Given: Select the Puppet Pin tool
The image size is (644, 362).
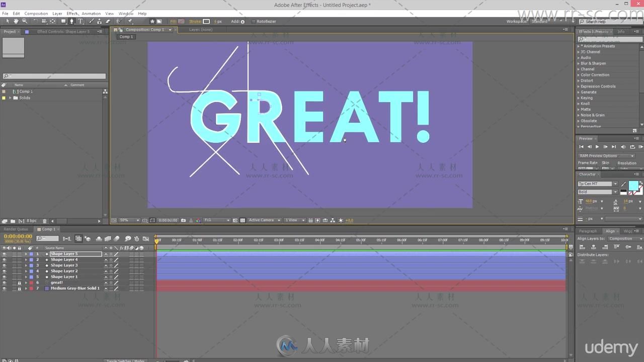Looking at the screenshot, I should point(130,21).
